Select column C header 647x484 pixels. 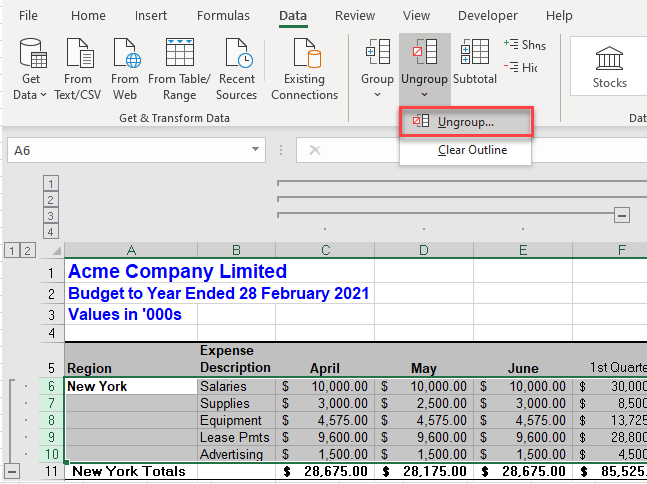point(325,250)
